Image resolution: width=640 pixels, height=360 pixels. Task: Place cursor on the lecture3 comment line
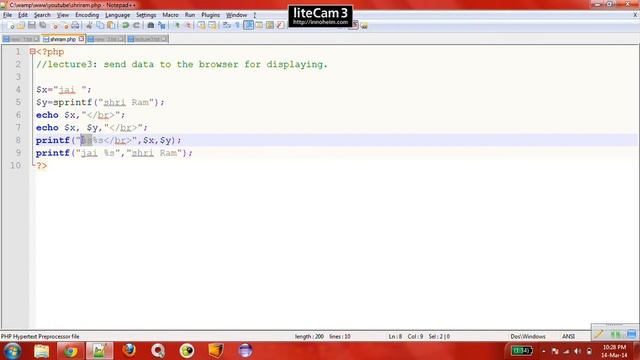click(182, 64)
